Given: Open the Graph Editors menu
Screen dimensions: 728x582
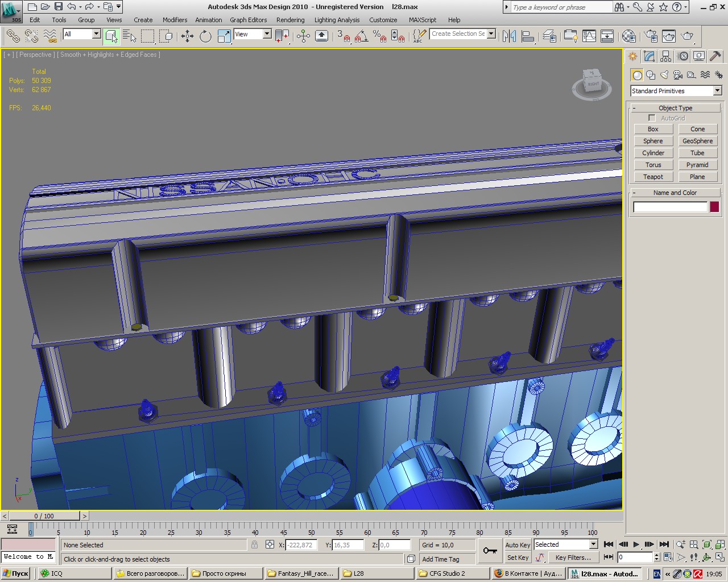Looking at the screenshot, I should pyautogui.click(x=249, y=20).
